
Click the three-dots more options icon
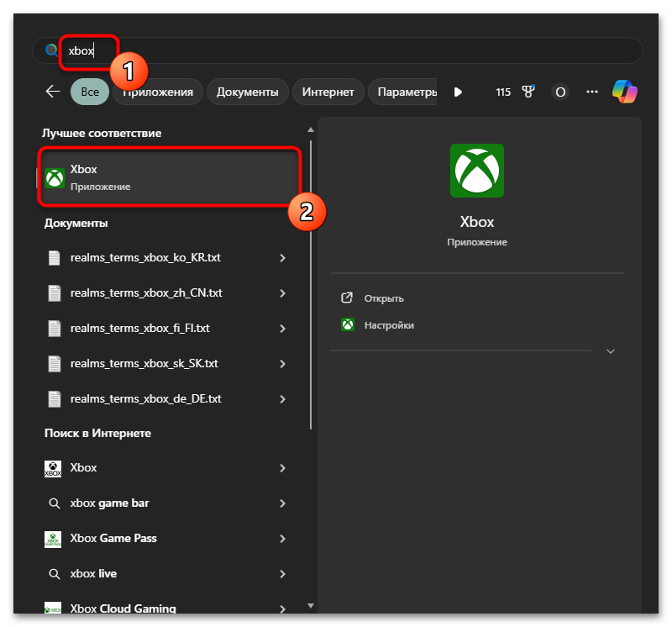point(592,92)
